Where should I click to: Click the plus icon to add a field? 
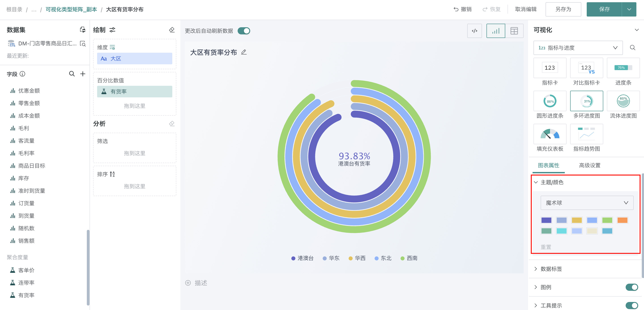[x=83, y=74]
